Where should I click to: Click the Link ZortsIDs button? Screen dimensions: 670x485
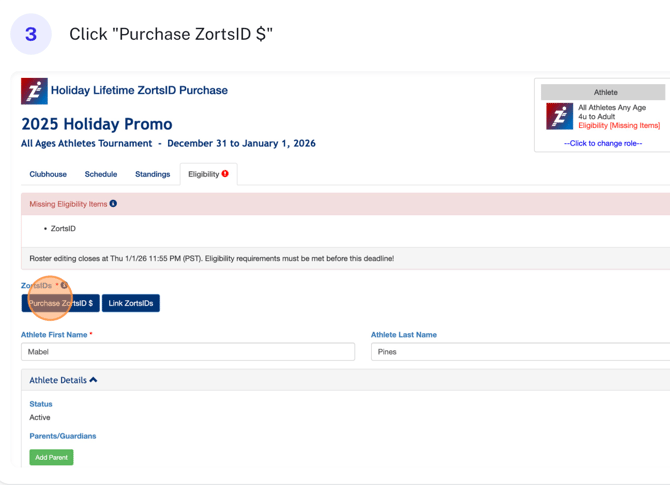click(x=131, y=303)
